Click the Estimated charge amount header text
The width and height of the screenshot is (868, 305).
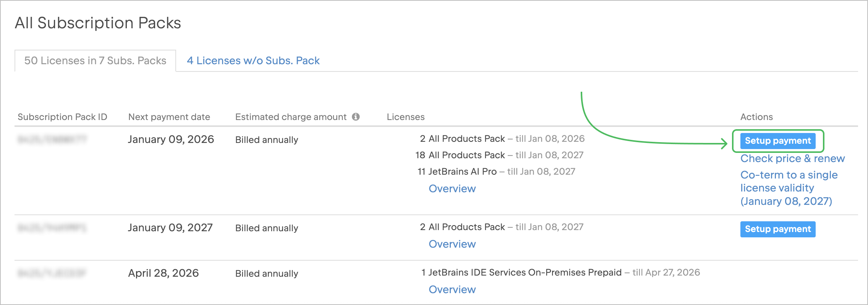click(x=291, y=117)
